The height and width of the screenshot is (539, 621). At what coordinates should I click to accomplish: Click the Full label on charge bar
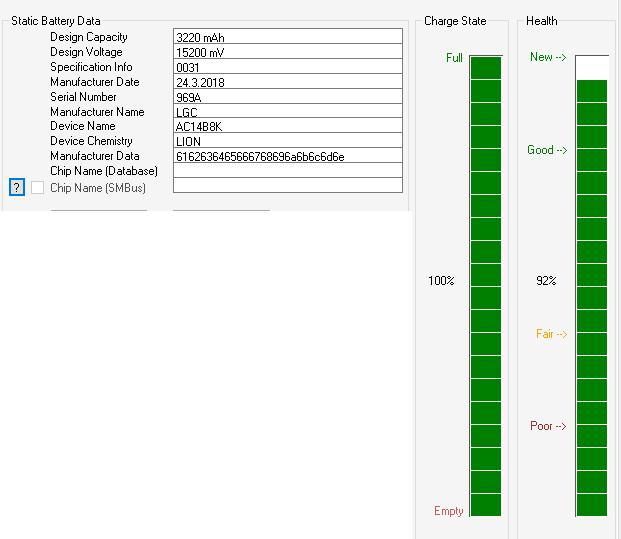click(454, 58)
